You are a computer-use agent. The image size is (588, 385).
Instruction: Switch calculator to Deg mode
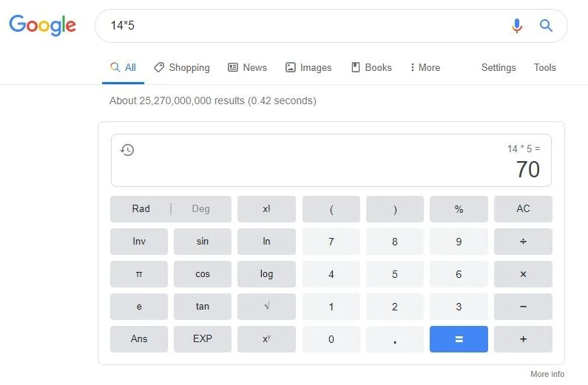click(x=200, y=209)
